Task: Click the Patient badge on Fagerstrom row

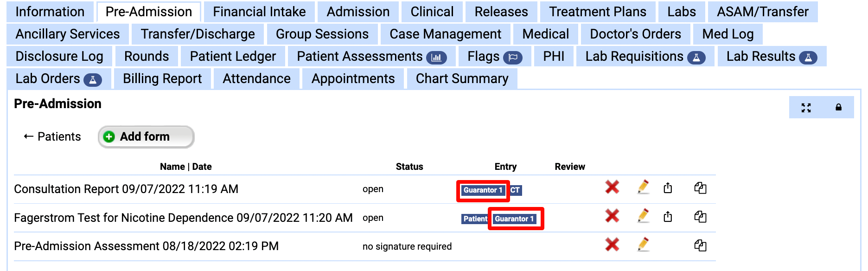Action: (x=474, y=218)
